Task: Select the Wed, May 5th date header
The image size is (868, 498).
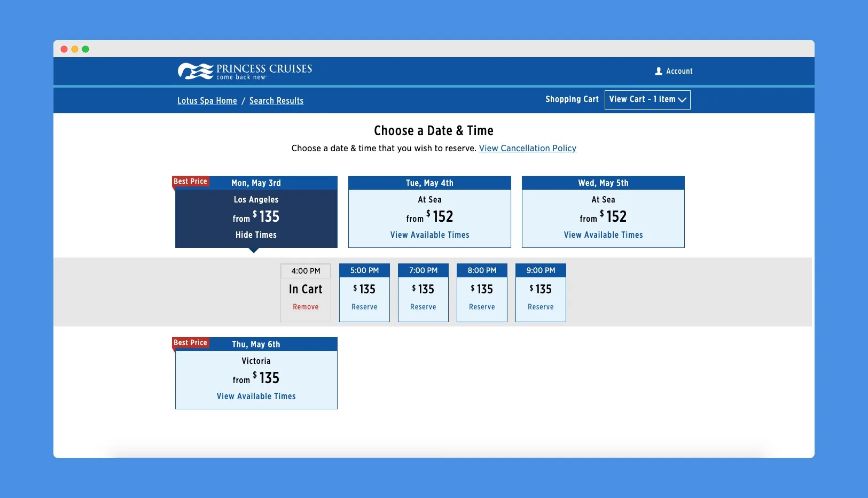Action: pyautogui.click(x=603, y=183)
